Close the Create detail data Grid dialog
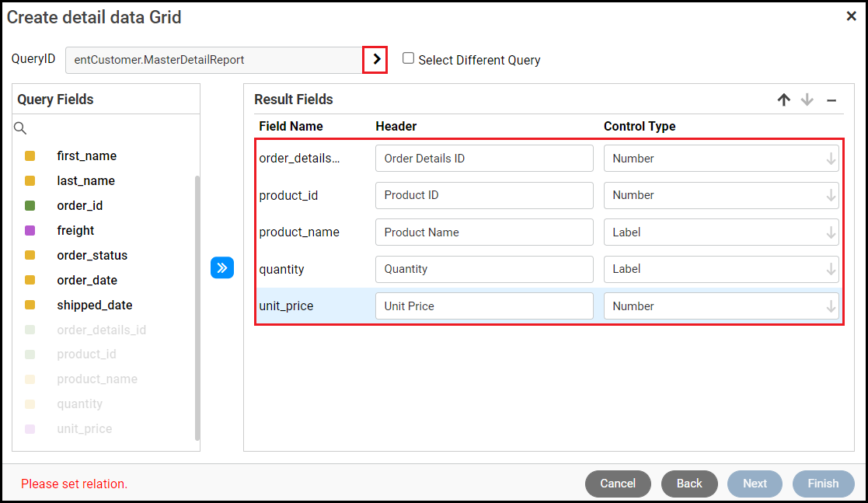868x503 pixels. tap(851, 16)
